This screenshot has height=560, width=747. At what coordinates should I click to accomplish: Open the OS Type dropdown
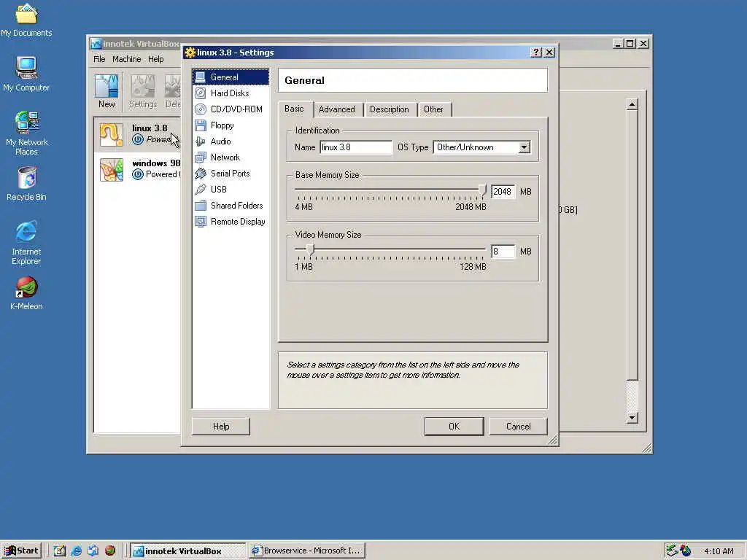pos(525,147)
